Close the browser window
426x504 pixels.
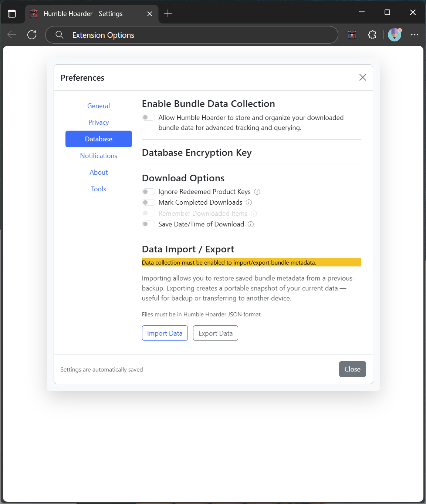point(413,12)
